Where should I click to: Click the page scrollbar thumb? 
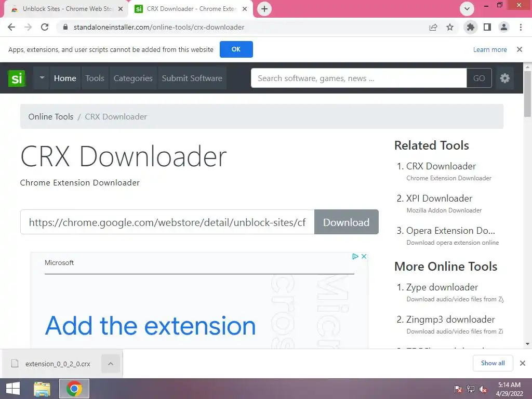528,94
